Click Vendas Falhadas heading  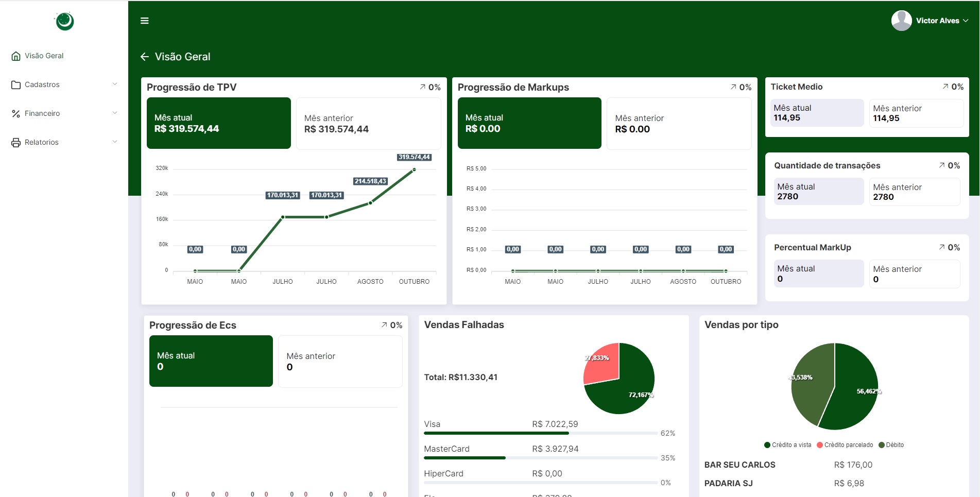[x=464, y=325]
